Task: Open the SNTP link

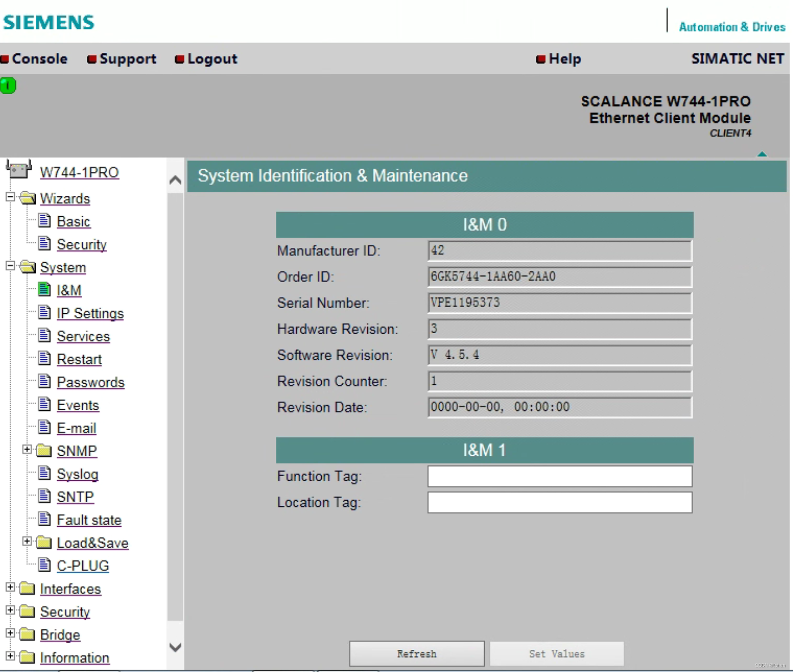Action: point(75,497)
